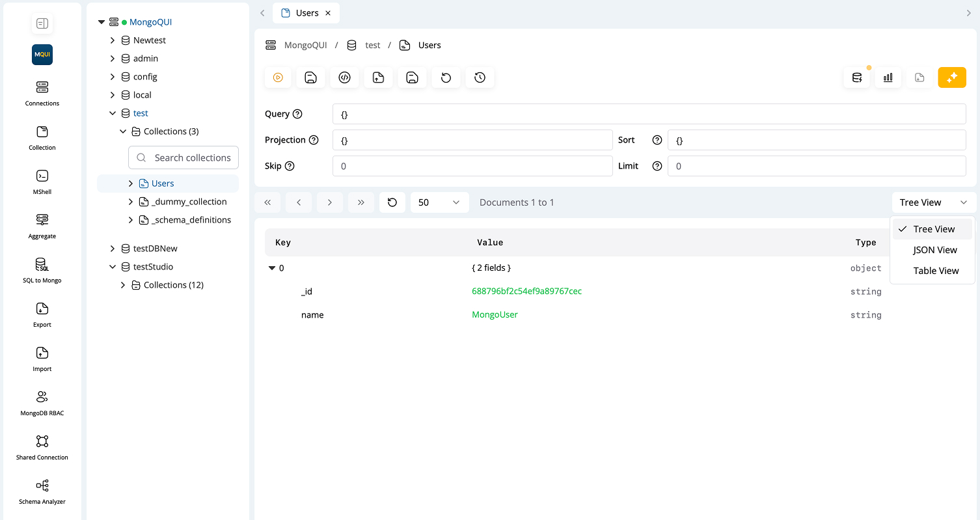Viewport: 980px width, 520px height.
Task: Run the current query
Action: pos(278,77)
